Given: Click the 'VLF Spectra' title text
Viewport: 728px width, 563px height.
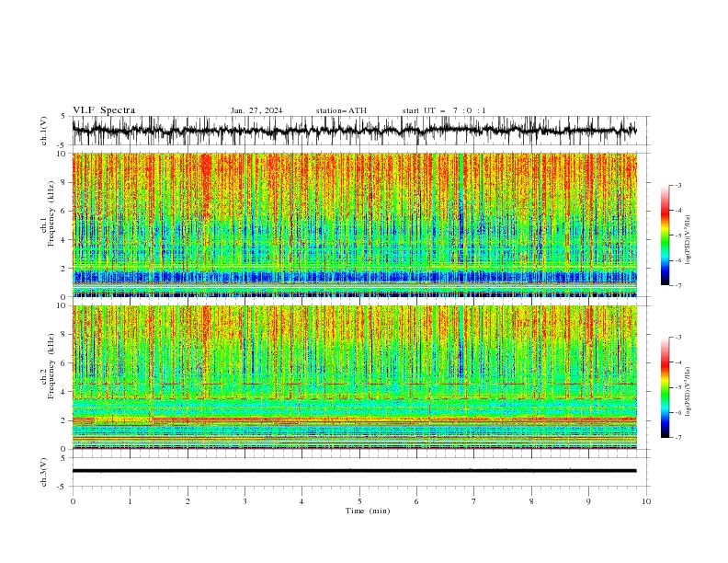Looking at the screenshot, I should [x=104, y=110].
